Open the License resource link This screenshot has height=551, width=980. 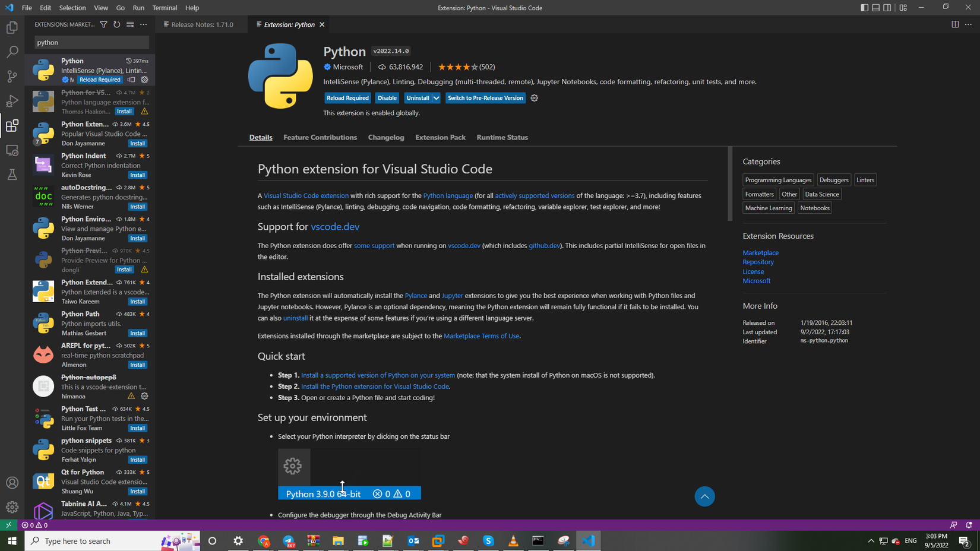click(753, 271)
